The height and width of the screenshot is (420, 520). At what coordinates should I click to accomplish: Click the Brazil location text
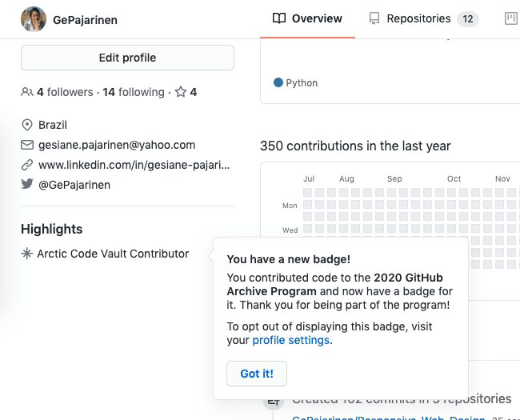point(53,125)
